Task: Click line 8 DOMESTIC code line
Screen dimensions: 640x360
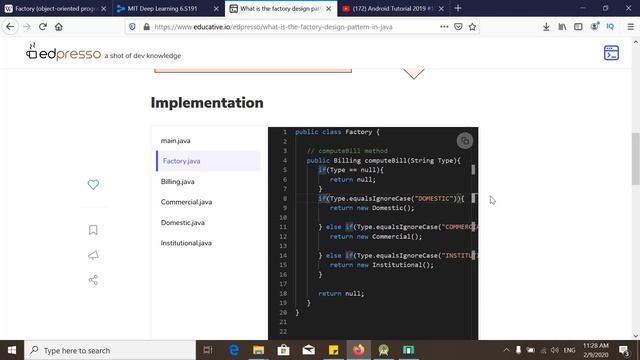Action: 391,199
